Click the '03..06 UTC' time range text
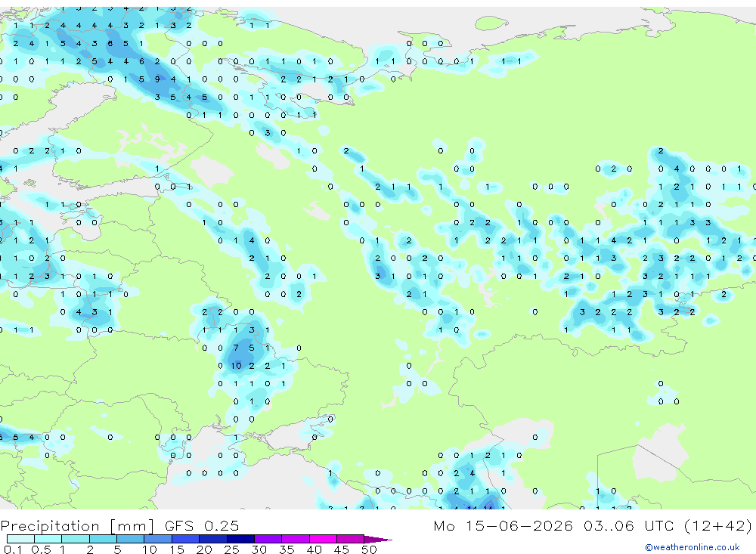This screenshot has height=554, width=756. (627, 525)
